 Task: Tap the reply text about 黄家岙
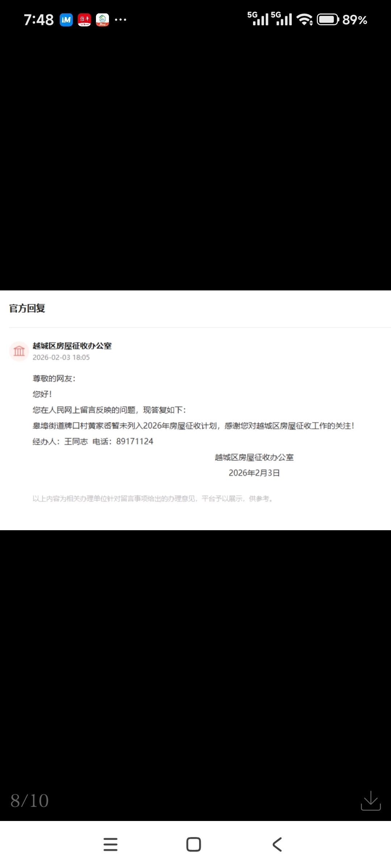tap(194, 426)
